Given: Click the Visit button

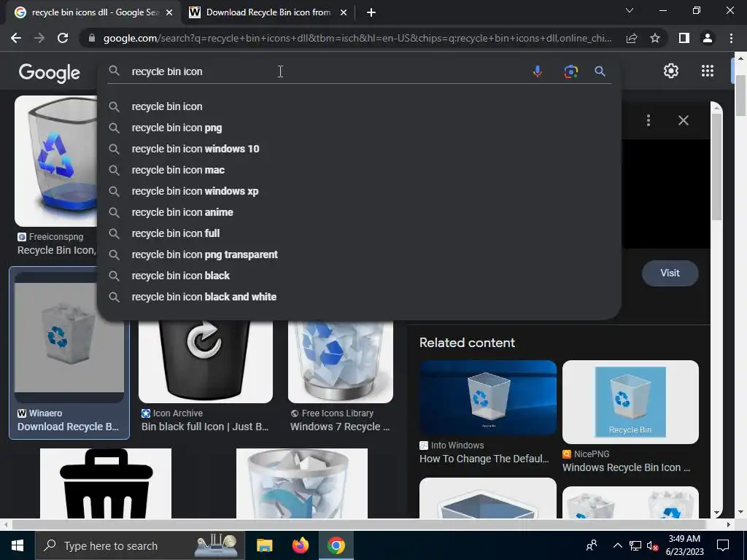Looking at the screenshot, I should point(670,273).
